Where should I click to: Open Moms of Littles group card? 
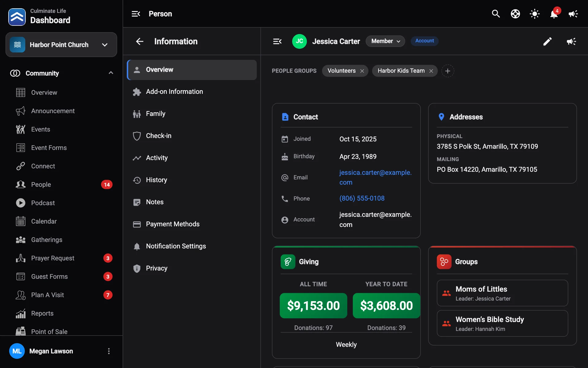point(502,293)
